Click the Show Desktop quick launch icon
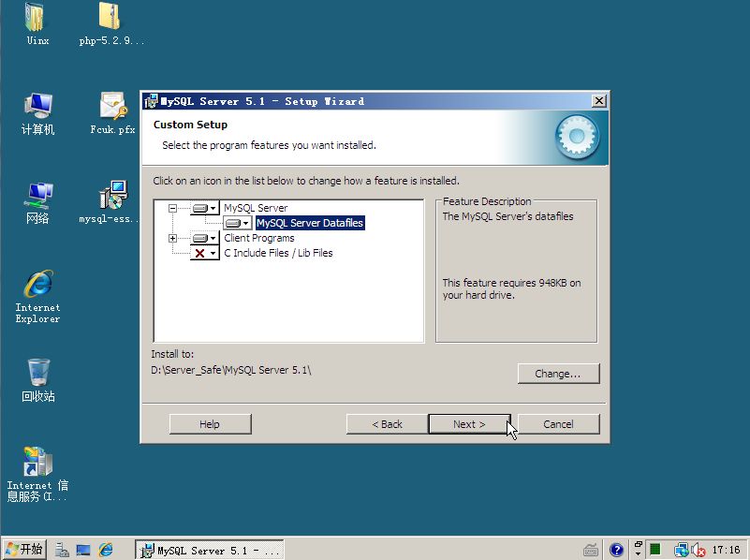Viewport: 750px width, 560px height. tap(83, 550)
